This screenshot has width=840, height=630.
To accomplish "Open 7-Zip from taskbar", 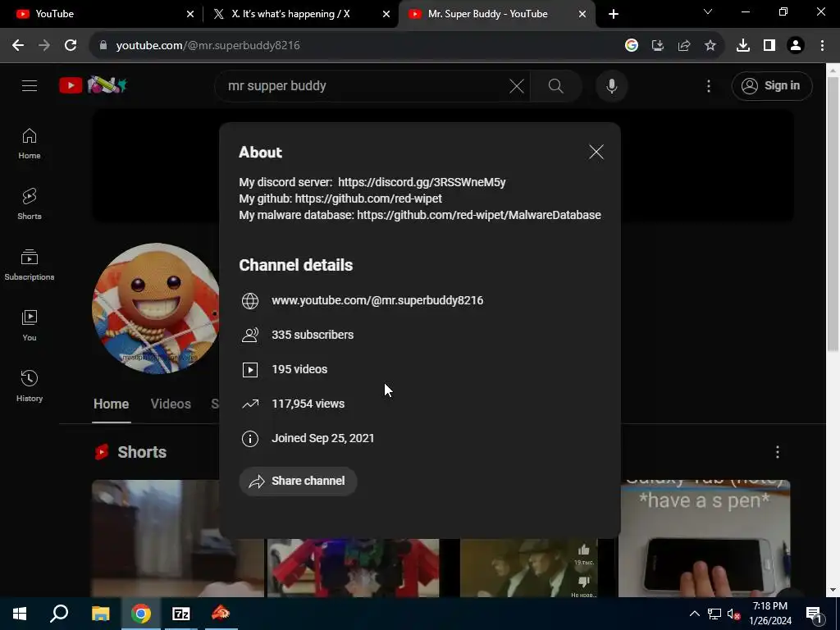I will click(181, 614).
